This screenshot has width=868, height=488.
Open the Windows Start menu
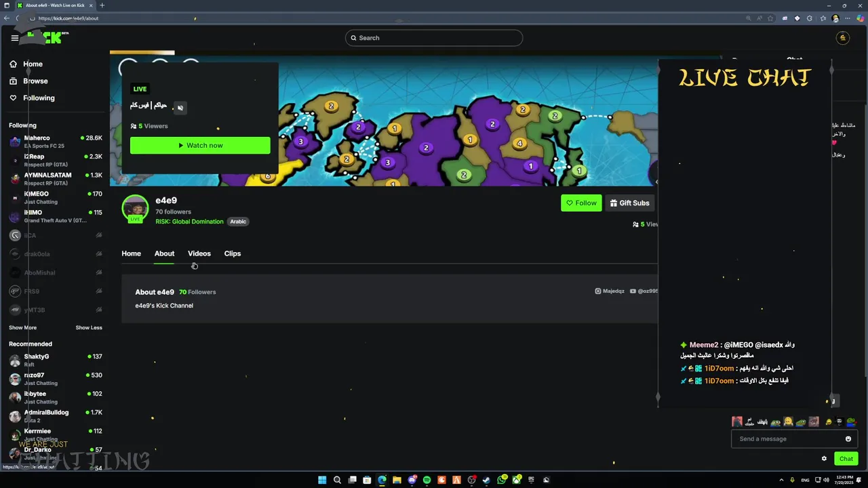pyautogui.click(x=322, y=480)
